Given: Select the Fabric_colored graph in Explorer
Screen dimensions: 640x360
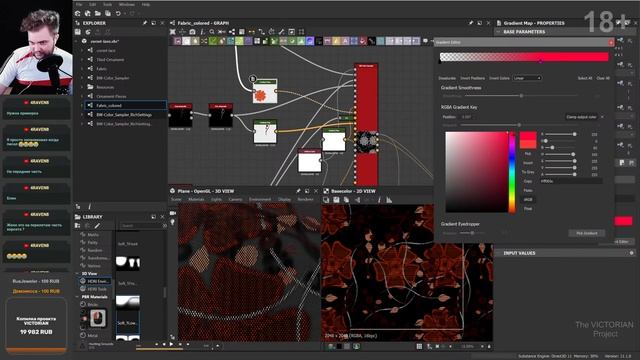Looking at the screenshot, I should coord(125,105).
